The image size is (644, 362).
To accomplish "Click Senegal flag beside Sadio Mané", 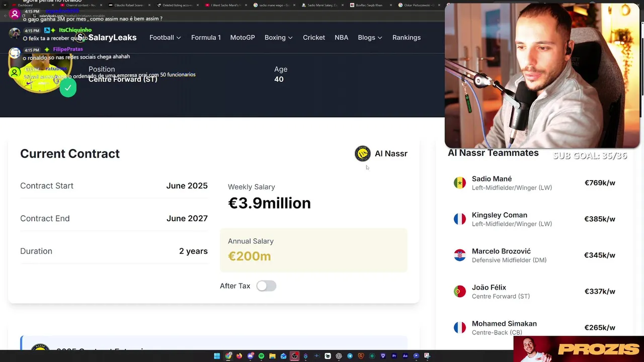I will [460, 183].
